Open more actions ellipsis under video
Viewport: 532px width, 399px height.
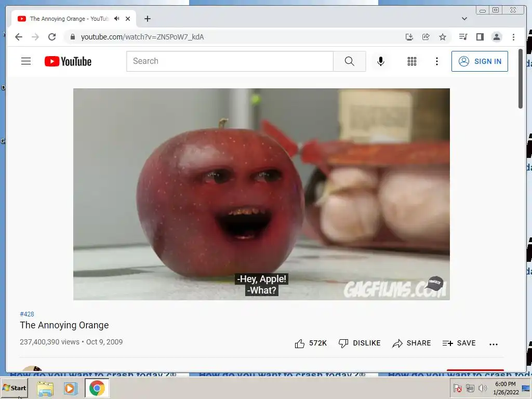[x=494, y=344]
